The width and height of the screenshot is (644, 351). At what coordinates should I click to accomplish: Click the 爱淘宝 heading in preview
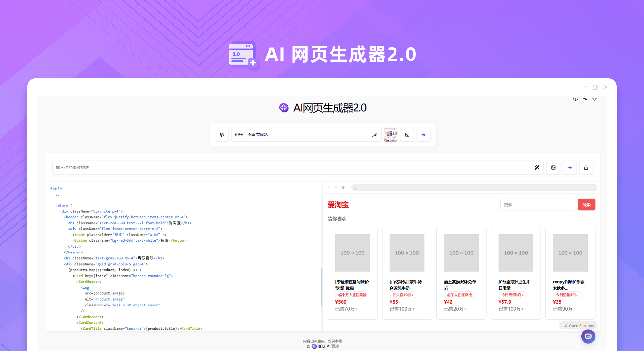click(x=338, y=205)
